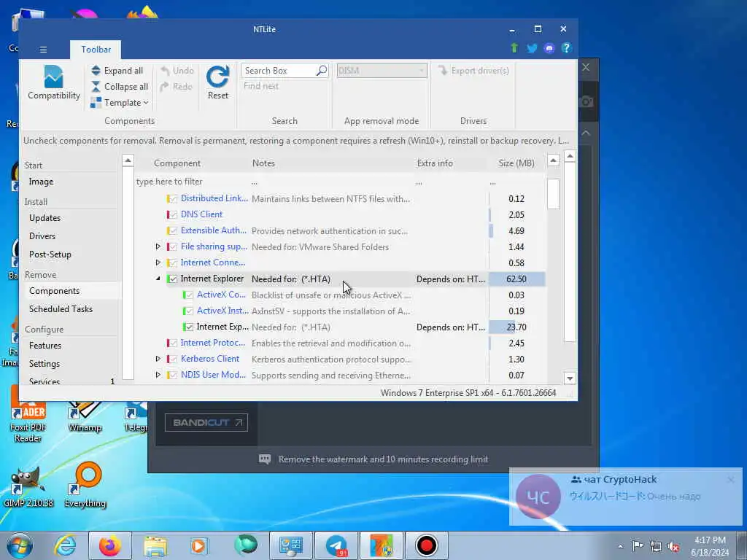This screenshot has width=747, height=560.
Task: Click the search magnifier icon
Action: (322, 71)
